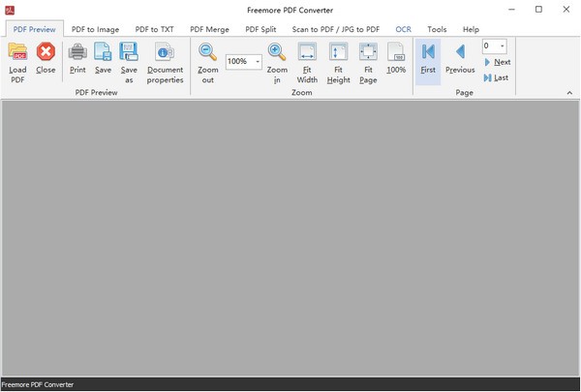This screenshot has width=581, height=392.
Task: Click status bar text Freemore PDF Converter
Action: [x=38, y=384]
